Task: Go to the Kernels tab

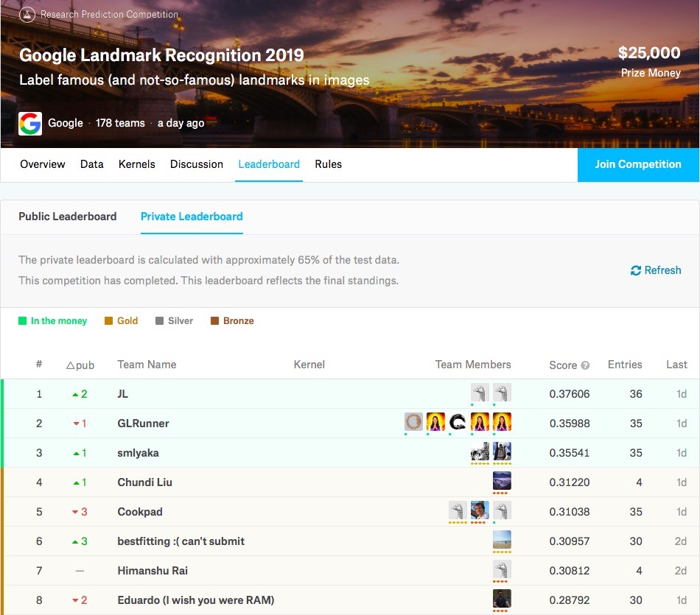Action: (x=137, y=164)
